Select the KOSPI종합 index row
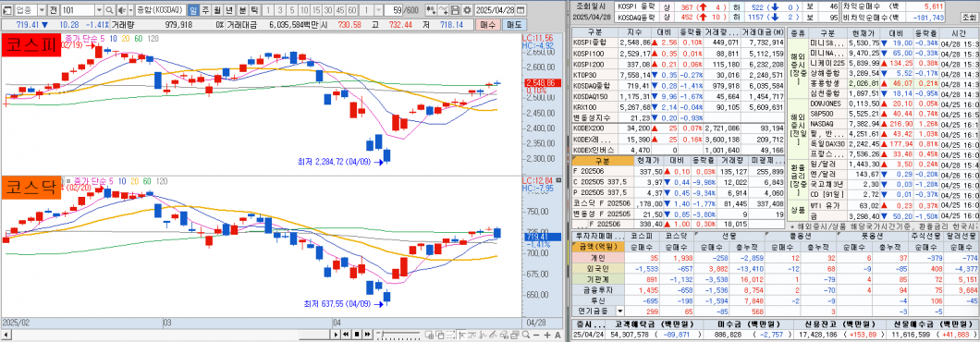 [679, 43]
